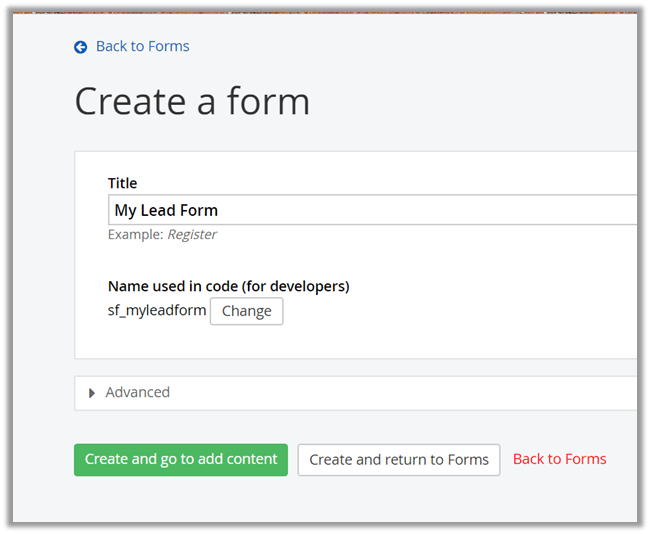The height and width of the screenshot is (534, 650).
Task: Click the italic word Register in hint
Action: click(x=191, y=235)
